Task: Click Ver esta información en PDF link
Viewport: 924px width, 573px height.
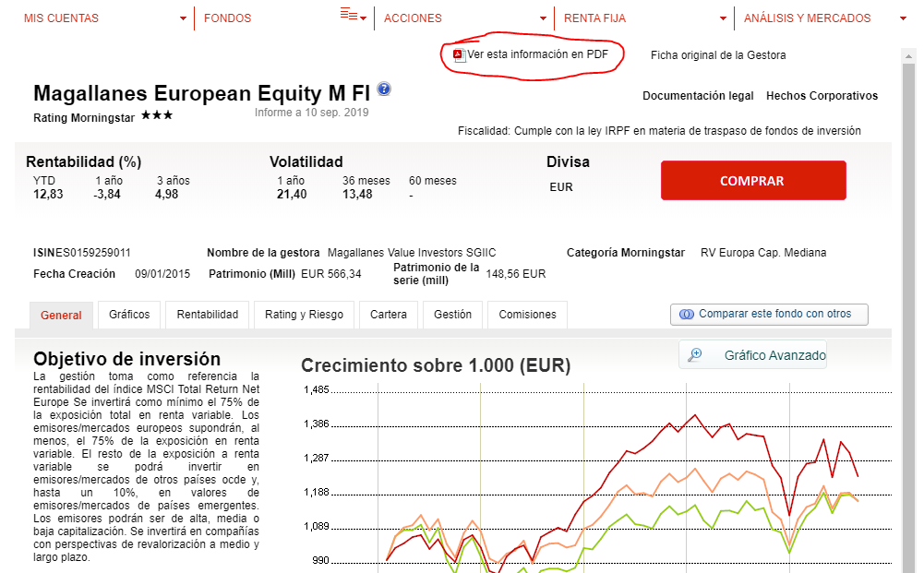Action: pyautogui.click(x=537, y=54)
